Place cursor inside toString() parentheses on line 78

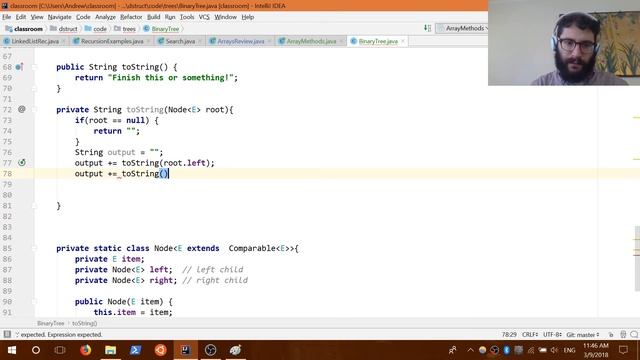pyautogui.click(x=163, y=173)
